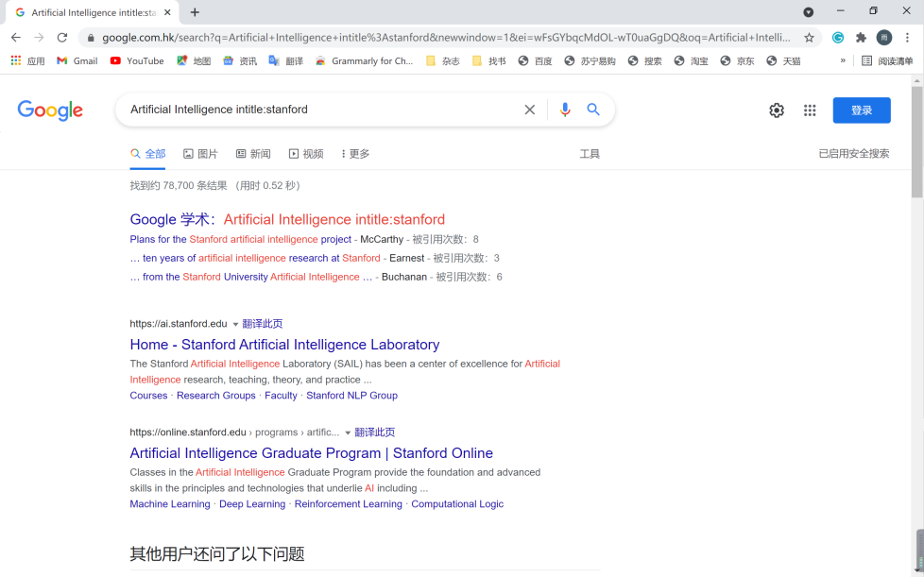Click into the address bar URL
The width and height of the screenshot is (924, 577).
coord(446,38)
